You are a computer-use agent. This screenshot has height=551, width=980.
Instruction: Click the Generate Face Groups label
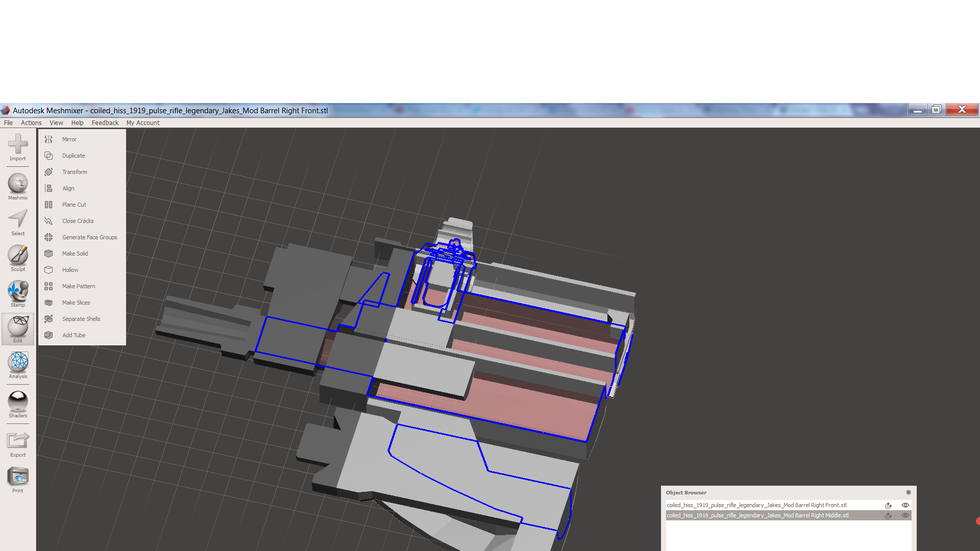click(90, 237)
